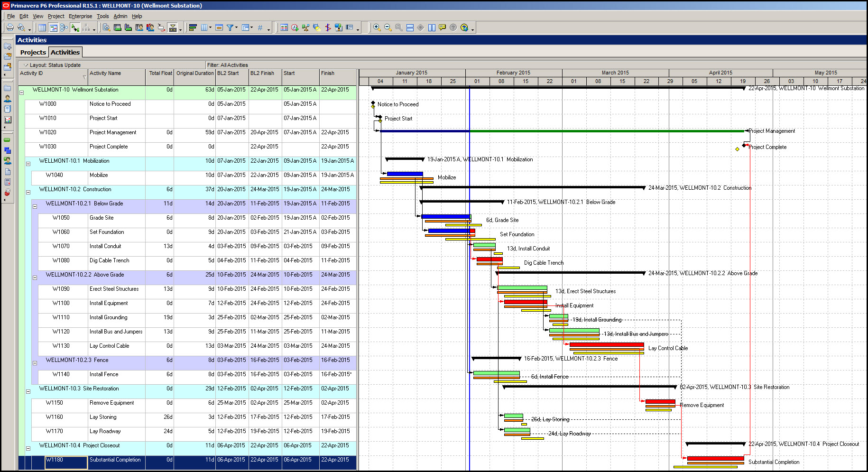Open Print Preview from the toolbar

pos(21,28)
